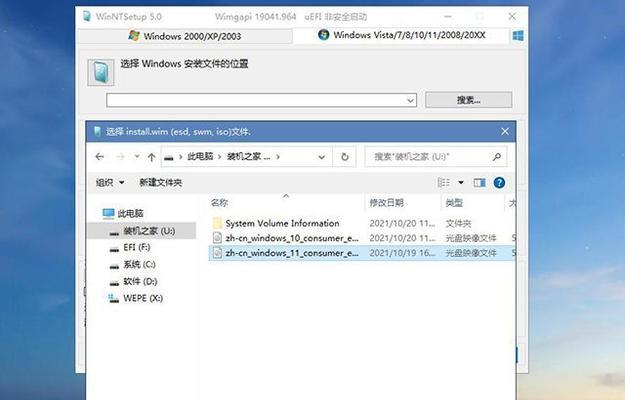The height and width of the screenshot is (400, 625).
Task: Sort by 名称 column header
Action: tap(286, 203)
